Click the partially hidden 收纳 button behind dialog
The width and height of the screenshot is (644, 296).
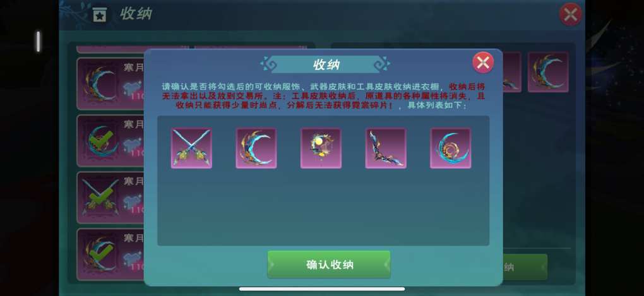point(524,267)
